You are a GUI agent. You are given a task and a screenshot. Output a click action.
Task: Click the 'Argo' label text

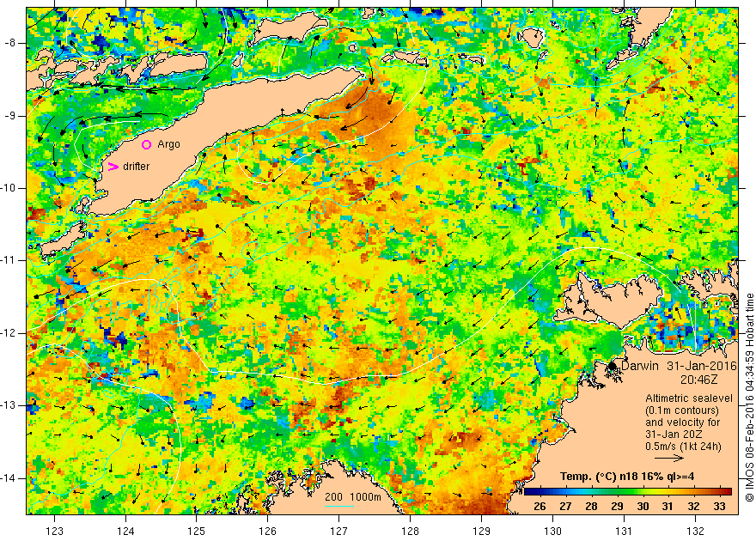click(168, 144)
